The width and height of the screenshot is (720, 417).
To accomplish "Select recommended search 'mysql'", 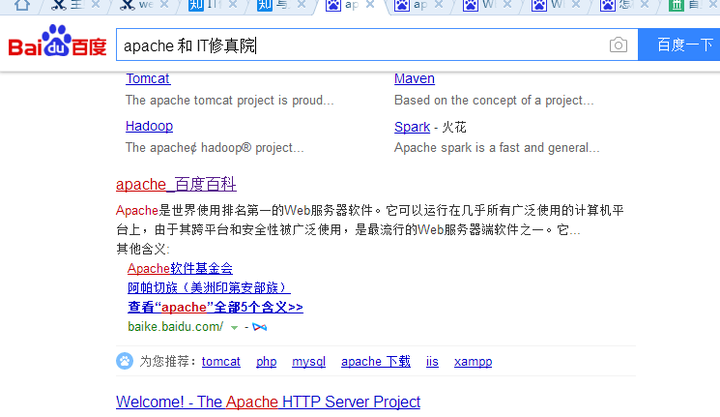I will pyautogui.click(x=309, y=361).
